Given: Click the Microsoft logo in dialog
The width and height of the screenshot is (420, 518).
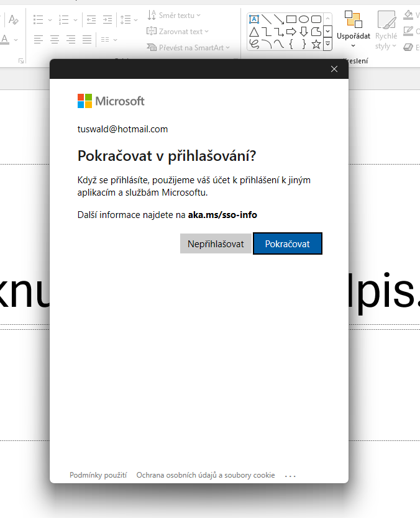Looking at the screenshot, I should click(111, 101).
